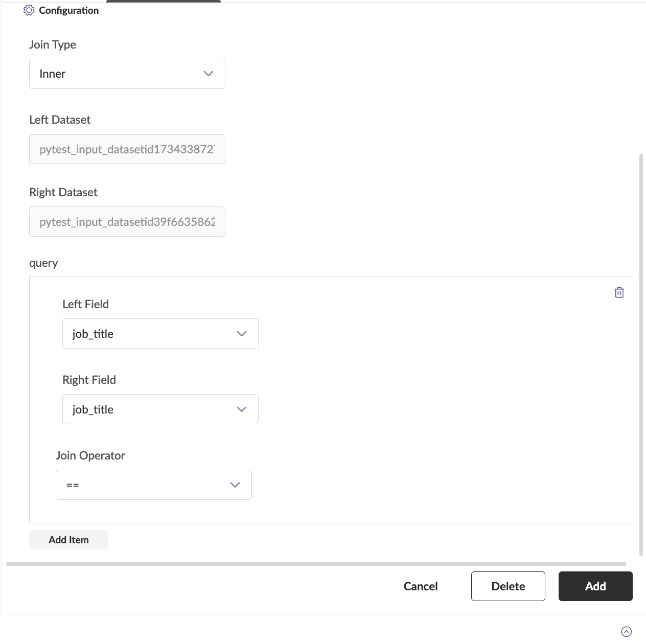Click the horizontal scrollbar above the buttons
Screen dimensions: 646x644
[x=316, y=564]
